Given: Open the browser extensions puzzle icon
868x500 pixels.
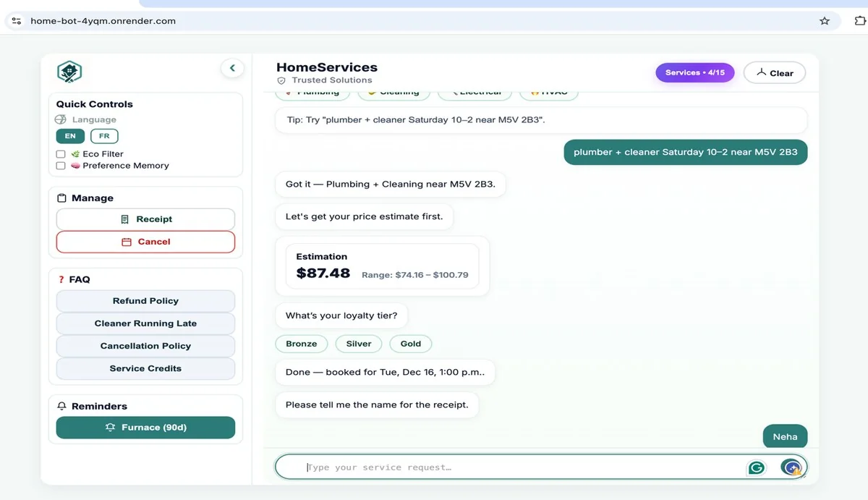Looking at the screenshot, I should (860, 21).
